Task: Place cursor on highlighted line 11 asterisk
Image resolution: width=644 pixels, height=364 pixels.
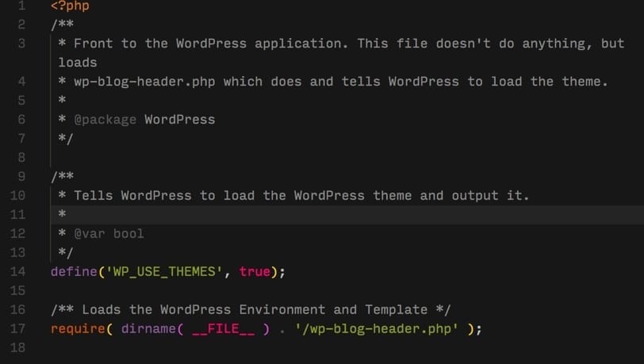Action: pyautogui.click(x=62, y=214)
